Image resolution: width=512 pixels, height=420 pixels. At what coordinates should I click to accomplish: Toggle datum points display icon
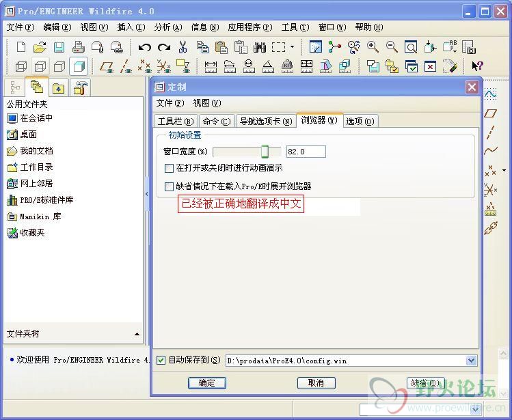(144, 66)
